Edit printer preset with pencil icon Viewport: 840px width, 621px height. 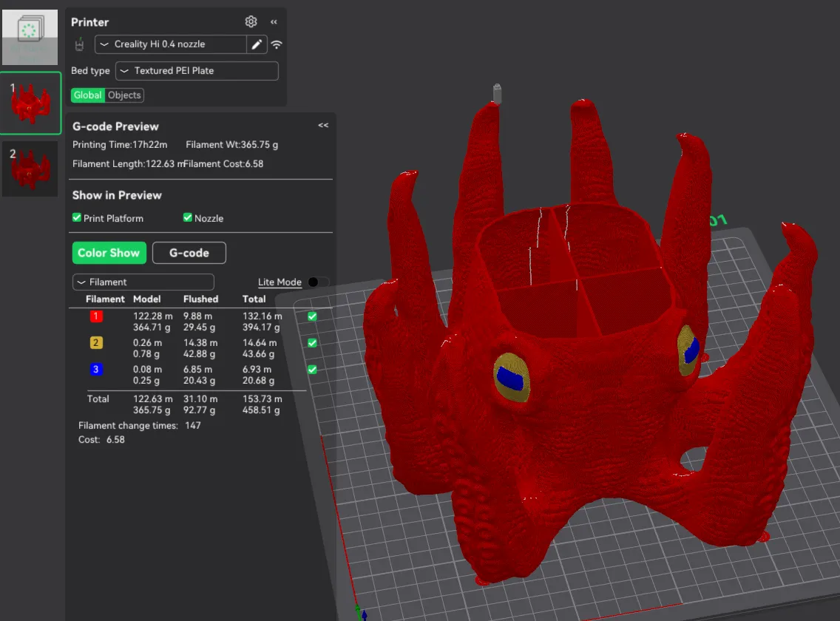(257, 44)
